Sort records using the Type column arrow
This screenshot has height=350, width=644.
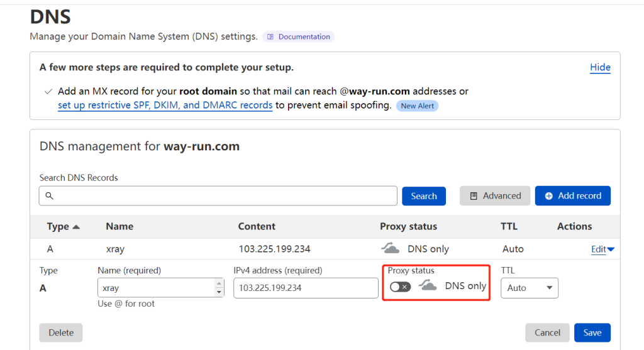(x=77, y=227)
